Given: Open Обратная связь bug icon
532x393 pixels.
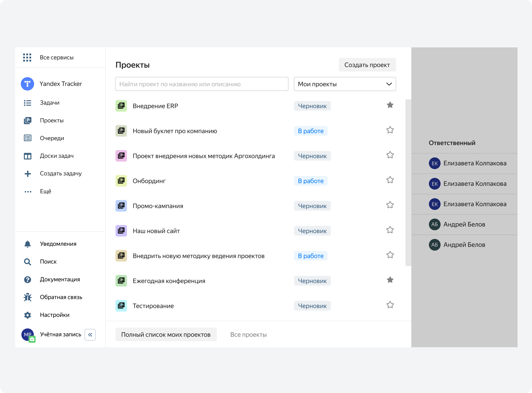Looking at the screenshot, I should (x=28, y=297).
